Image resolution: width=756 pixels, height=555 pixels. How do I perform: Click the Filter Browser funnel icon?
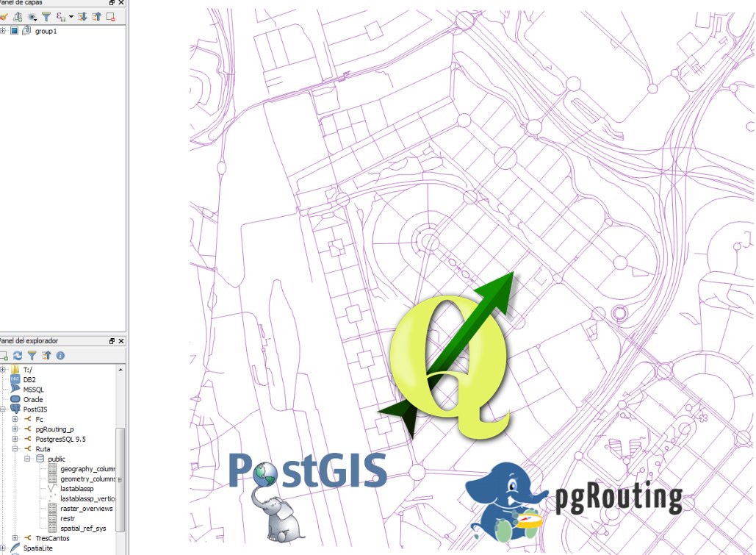coord(32,356)
